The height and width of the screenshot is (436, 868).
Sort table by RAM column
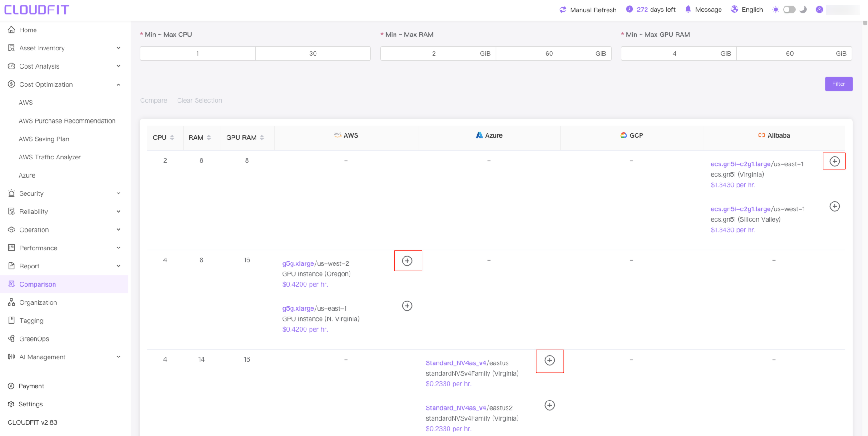209,138
